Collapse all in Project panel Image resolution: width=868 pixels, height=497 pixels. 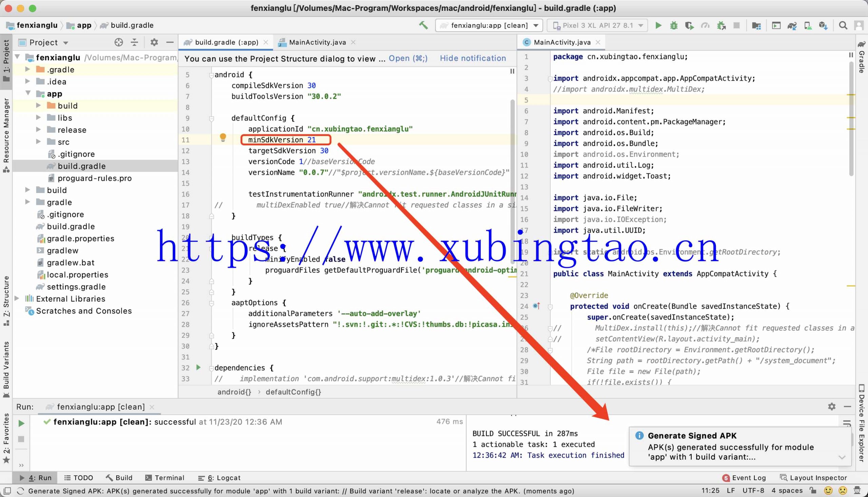pyautogui.click(x=134, y=42)
